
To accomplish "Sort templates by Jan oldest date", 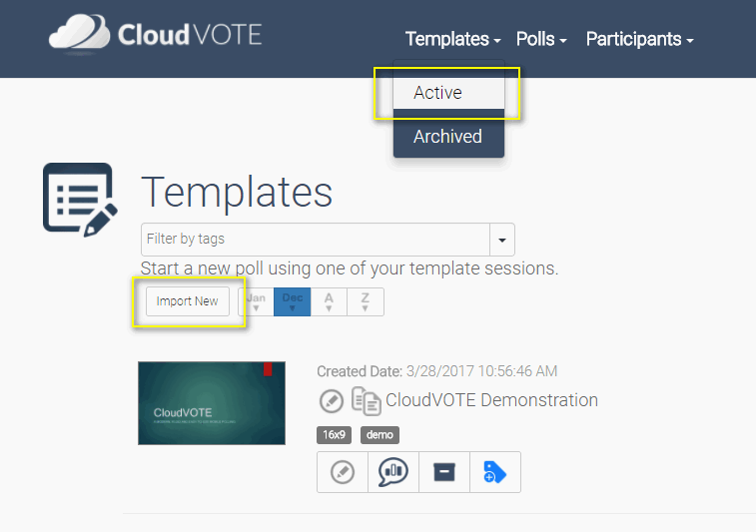I will tap(257, 301).
